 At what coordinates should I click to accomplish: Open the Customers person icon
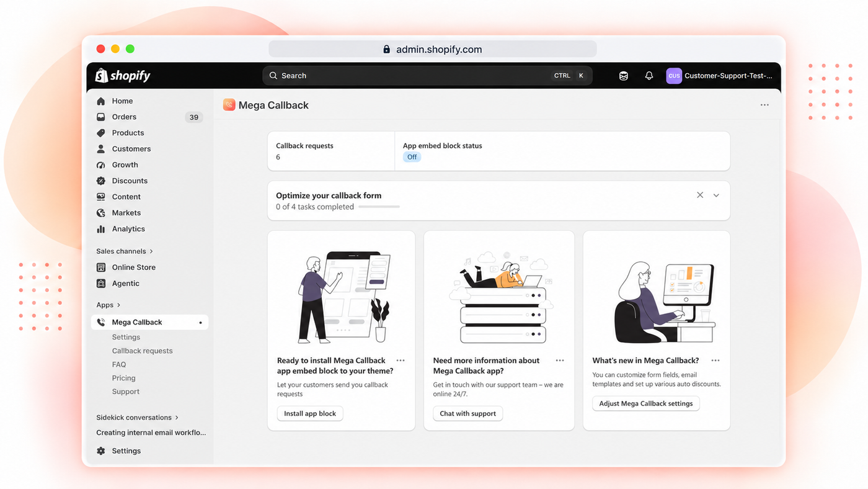(101, 149)
